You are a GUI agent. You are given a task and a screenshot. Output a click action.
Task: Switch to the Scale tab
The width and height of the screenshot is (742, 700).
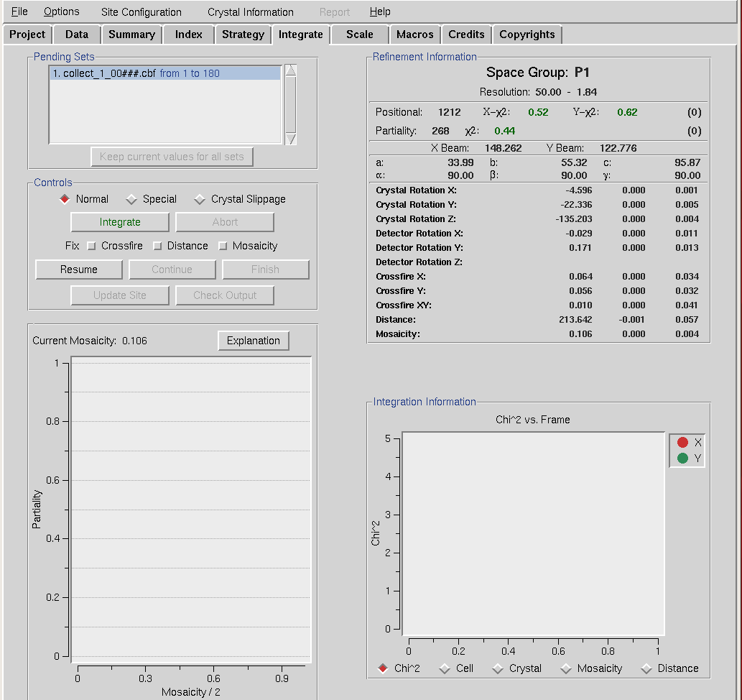click(x=359, y=34)
